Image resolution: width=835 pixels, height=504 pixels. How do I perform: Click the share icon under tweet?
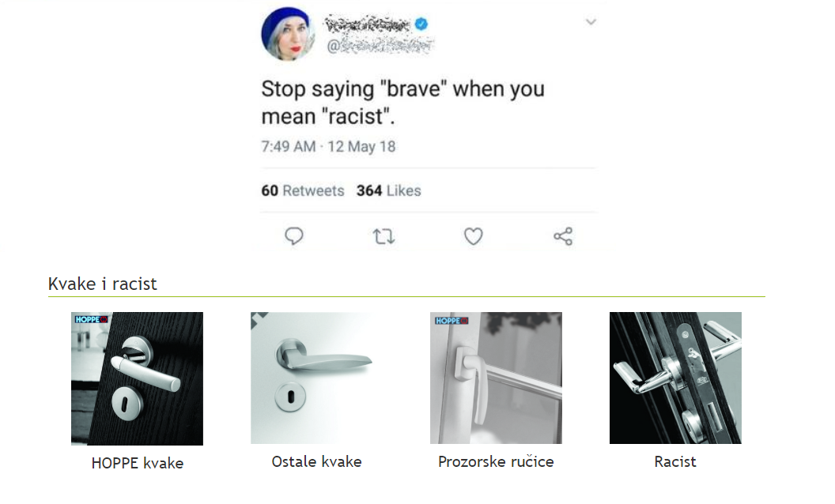pyautogui.click(x=563, y=236)
